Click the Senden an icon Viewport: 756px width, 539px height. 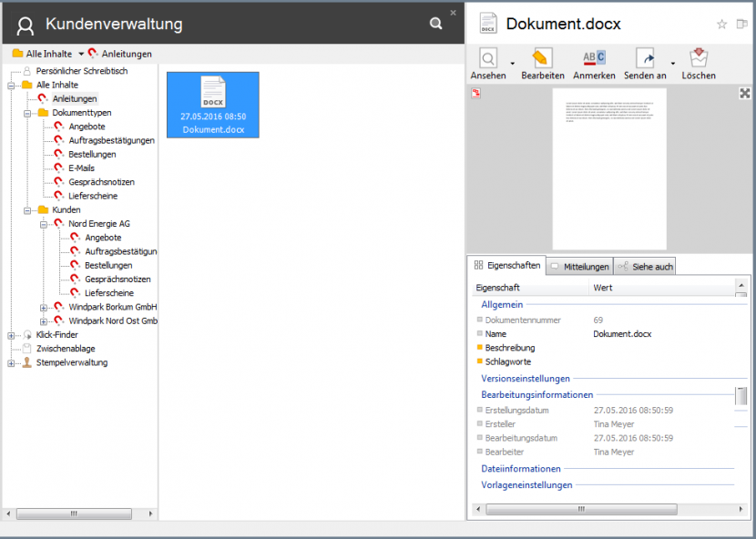point(645,59)
